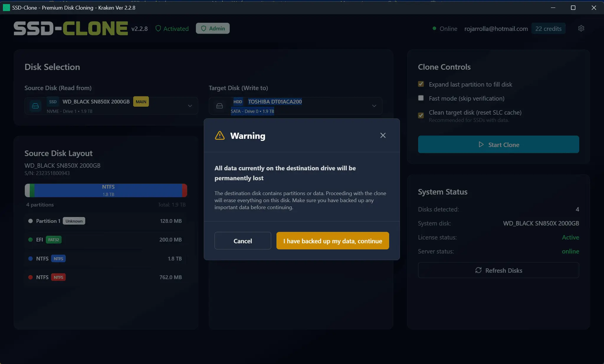Click the SSD-Clone app icon in title bar

click(6, 8)
